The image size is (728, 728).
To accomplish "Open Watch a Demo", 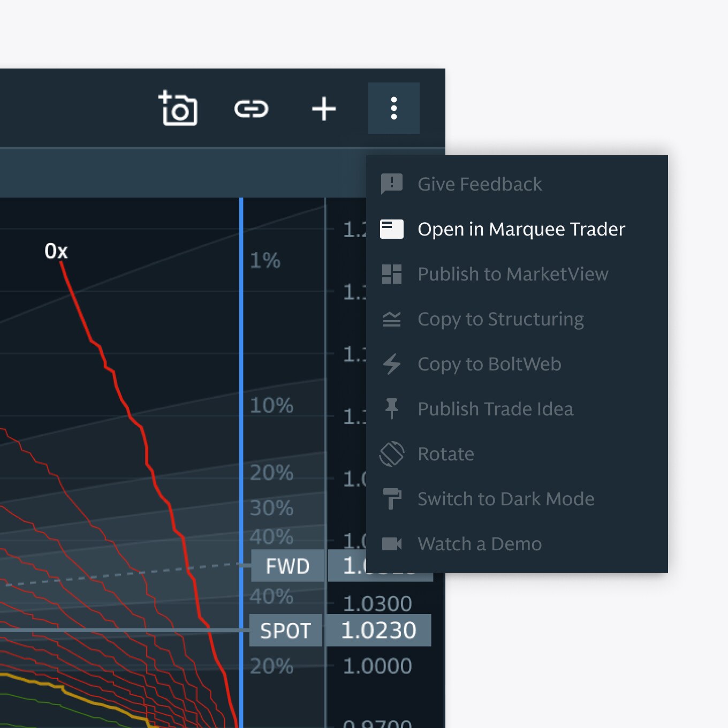I will pyautogui.click(x=479, y=544).
